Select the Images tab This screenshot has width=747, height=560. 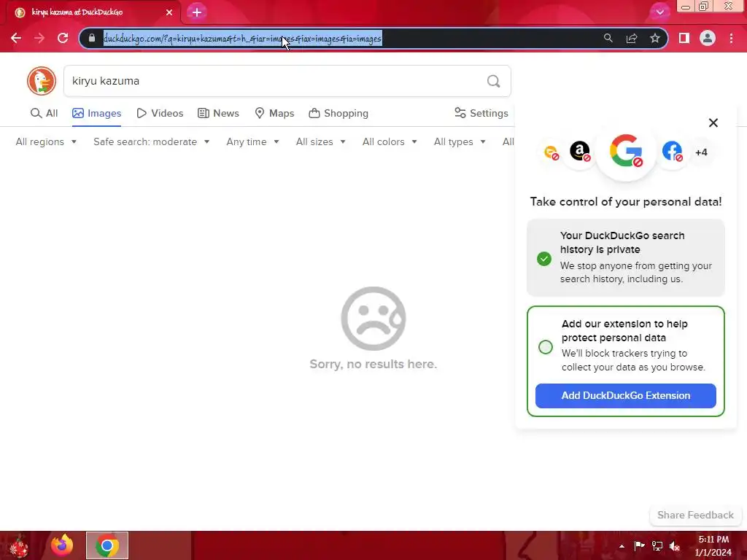point(97,113)
